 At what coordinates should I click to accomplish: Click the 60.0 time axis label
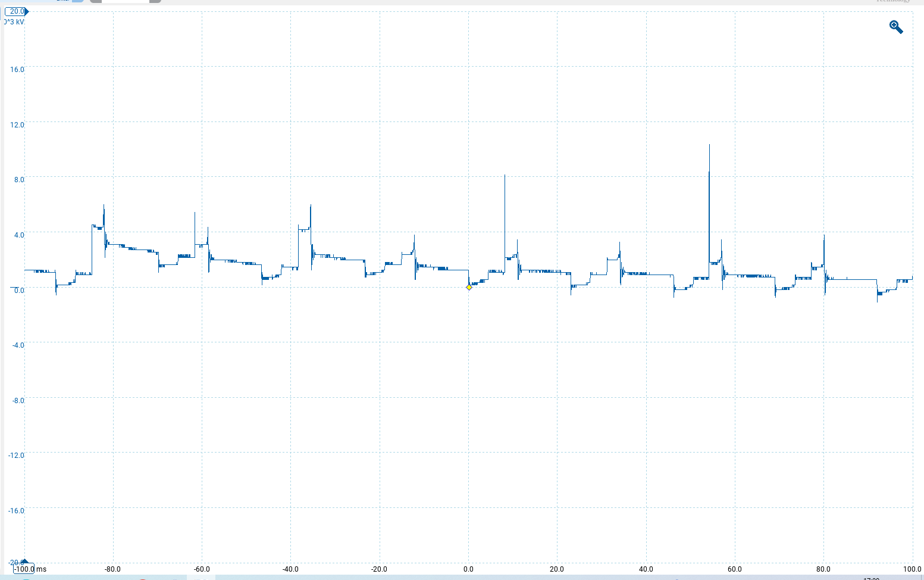click(x=735, y=569)
